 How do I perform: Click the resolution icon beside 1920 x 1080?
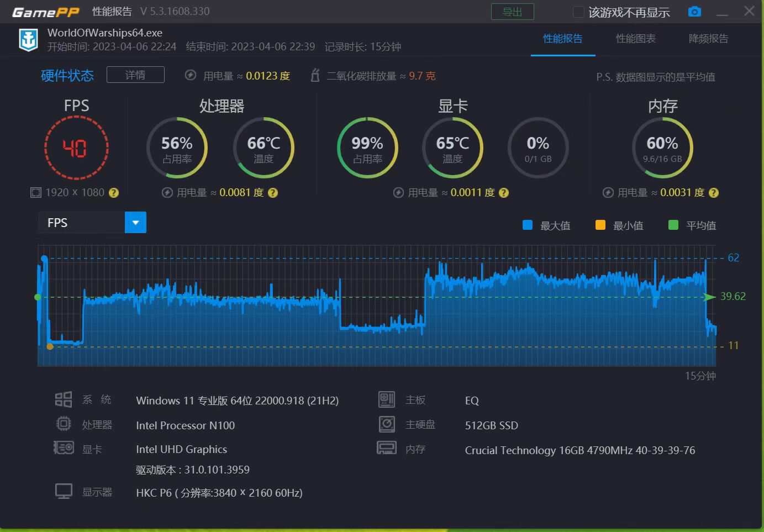(x=36, y=192)
